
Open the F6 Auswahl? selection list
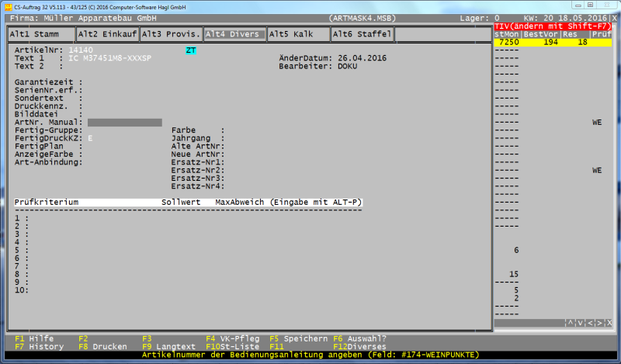click(x=359, y=338)
